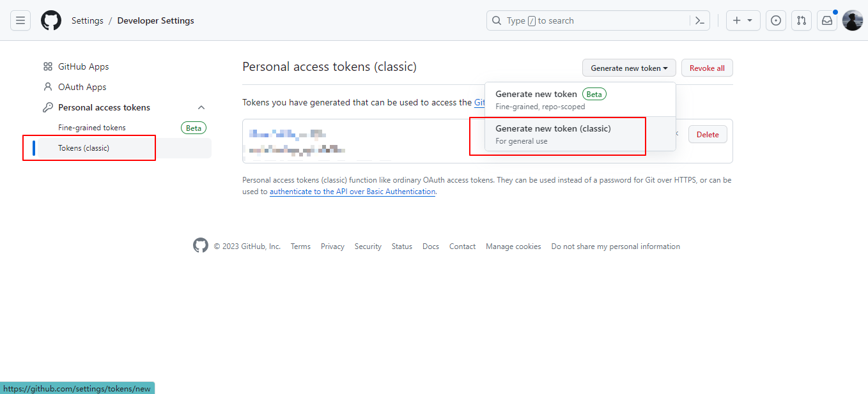Toggle the Generate new token dropdown
This screenshot has height=394, width=868.
click(629, 68)
